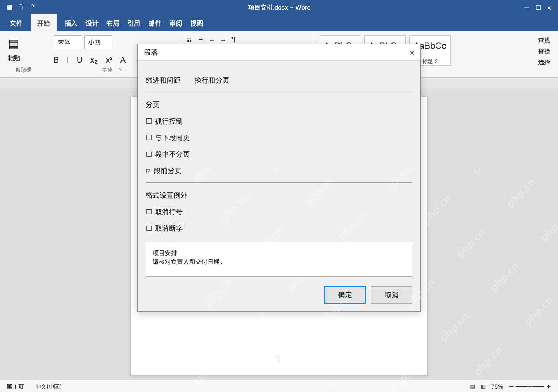Click the zoom slider track in status bar
This screenshot has height=392, width=558.
tap(530, 386)
